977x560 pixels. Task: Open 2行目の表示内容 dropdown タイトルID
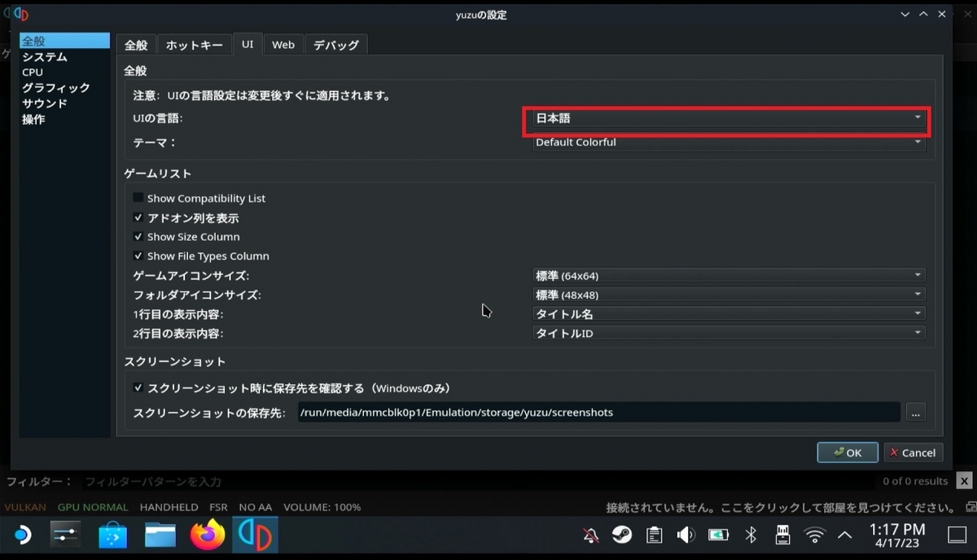pyautogui.click(x=728, y=333)
